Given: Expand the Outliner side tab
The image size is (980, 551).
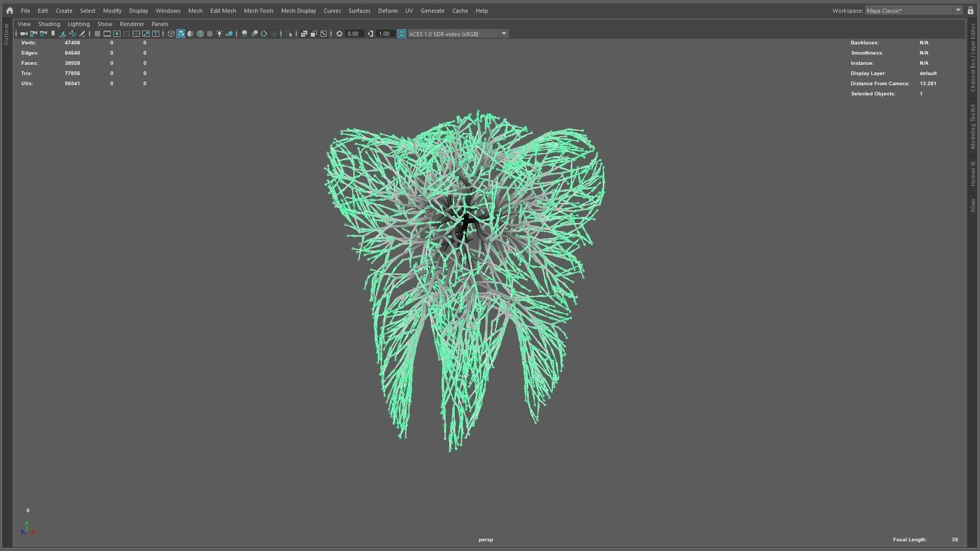Looking at the screenshot, I should (x=6, y=34).
